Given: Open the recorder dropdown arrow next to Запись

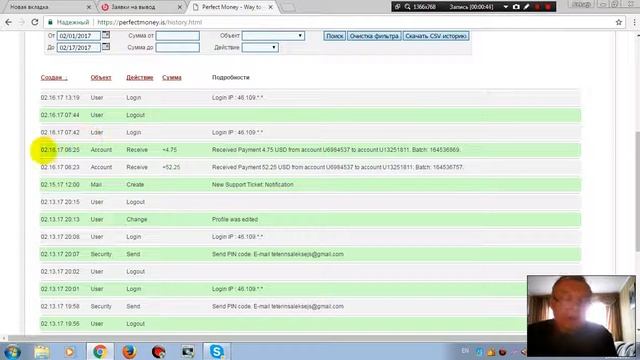Looking at the screenshot, I should click(506, 7).
